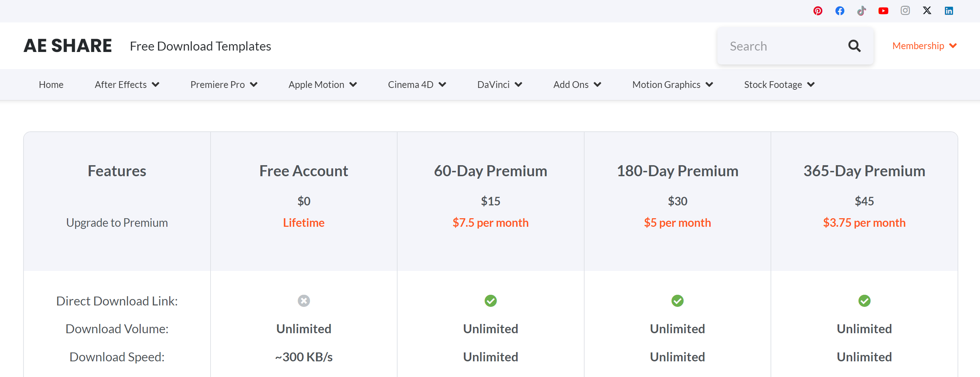Expand the DaVinci menu
Screen dimensions: 980x377
coord(499,84)
